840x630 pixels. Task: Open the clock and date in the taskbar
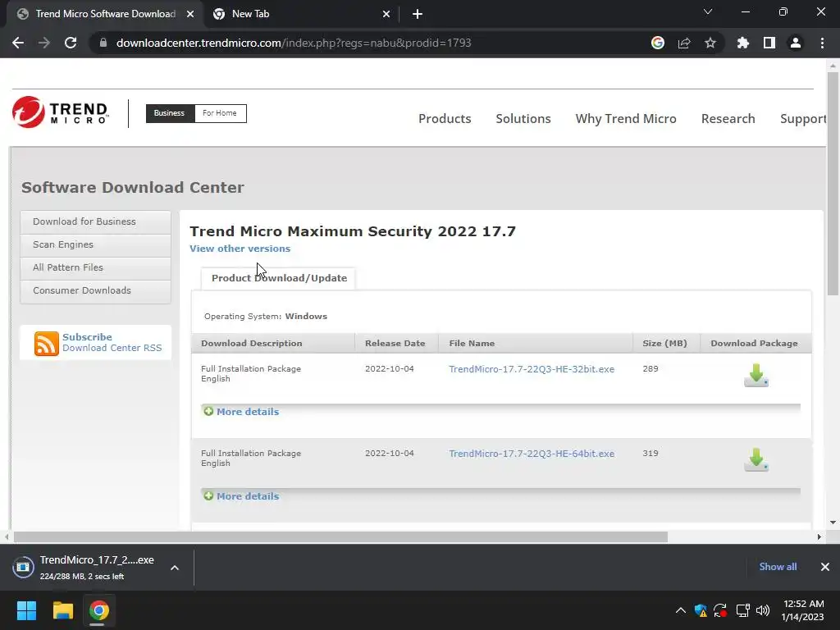(803, 610)
